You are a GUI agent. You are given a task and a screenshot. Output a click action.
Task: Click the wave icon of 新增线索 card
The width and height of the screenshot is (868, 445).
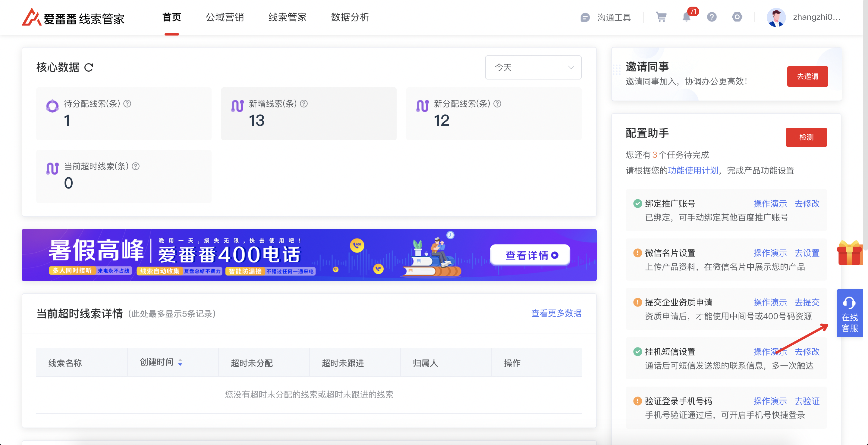pyautogui.click(x=237, y=106)
